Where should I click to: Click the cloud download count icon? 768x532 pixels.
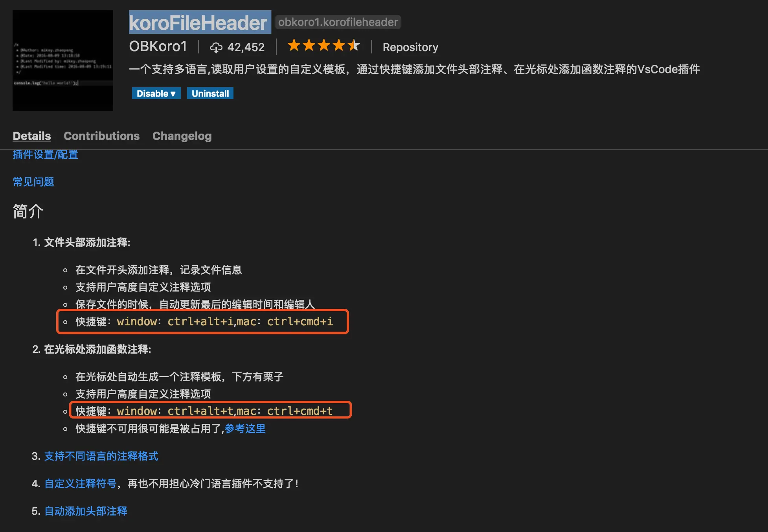click(x=216, y=48)
